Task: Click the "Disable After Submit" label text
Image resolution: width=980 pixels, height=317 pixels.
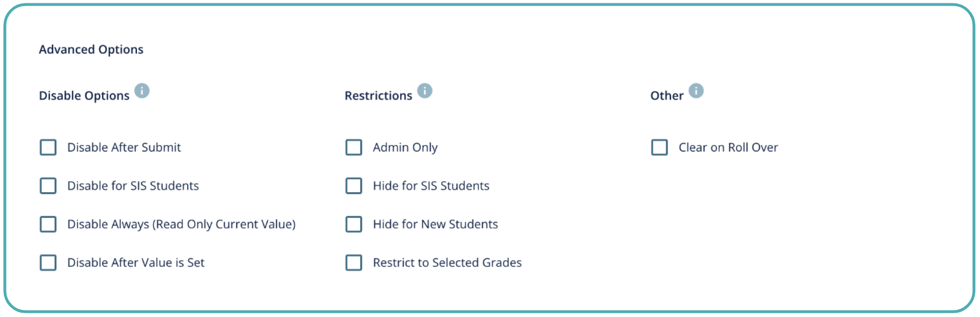Action: click(x=124, y=148)
